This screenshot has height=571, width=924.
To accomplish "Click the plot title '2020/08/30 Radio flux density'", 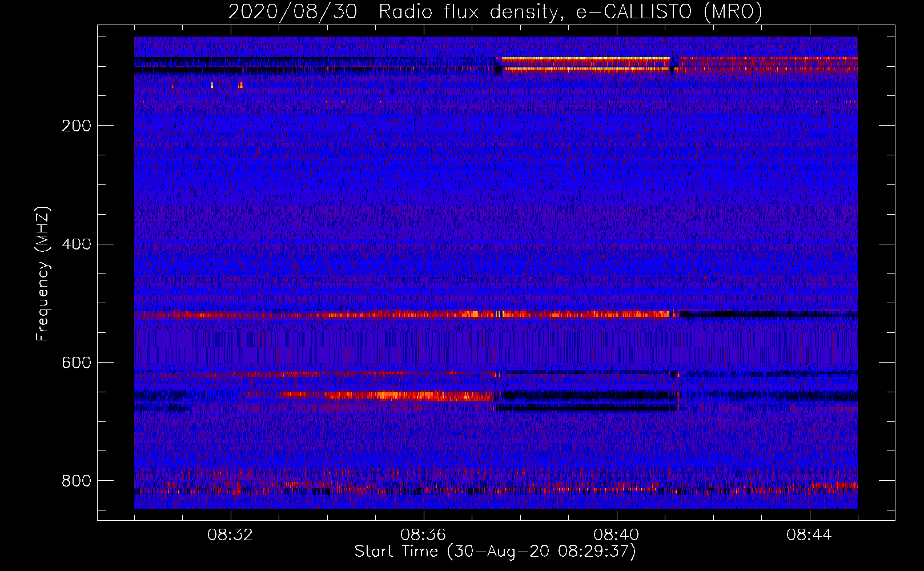I will 495,11.
